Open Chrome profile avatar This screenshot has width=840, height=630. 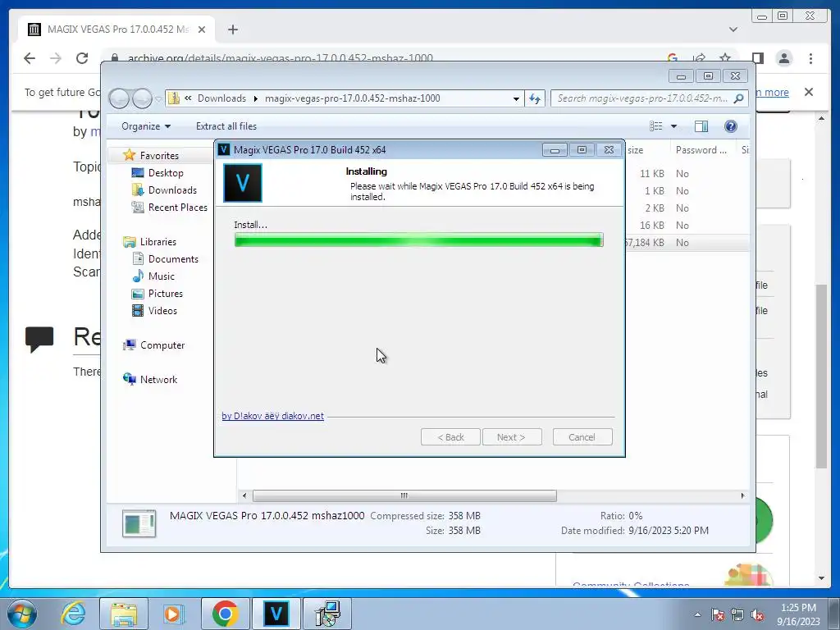click(x=783, y=58)
